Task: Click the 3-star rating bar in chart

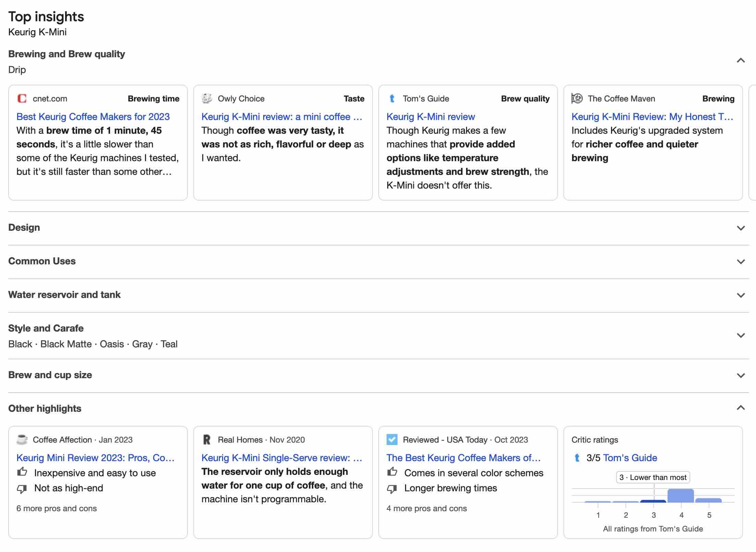Action: [x=653, y=501]
